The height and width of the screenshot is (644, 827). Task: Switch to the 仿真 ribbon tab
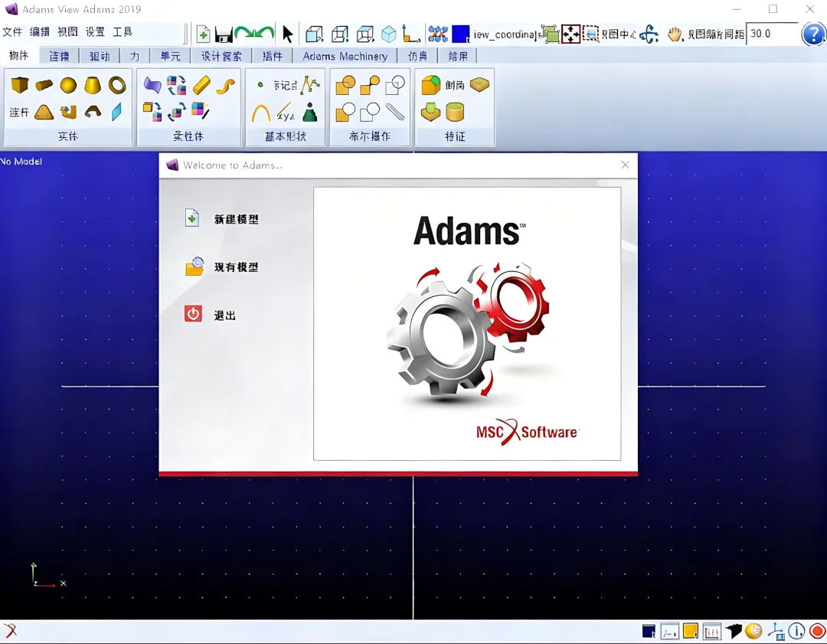(x=417, y=56)
